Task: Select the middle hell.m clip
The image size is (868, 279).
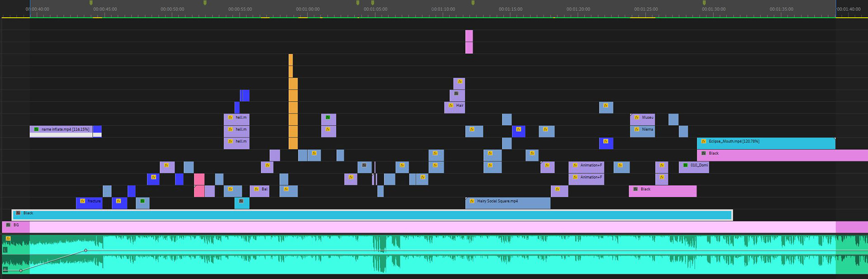Action: tap(236, 131)
